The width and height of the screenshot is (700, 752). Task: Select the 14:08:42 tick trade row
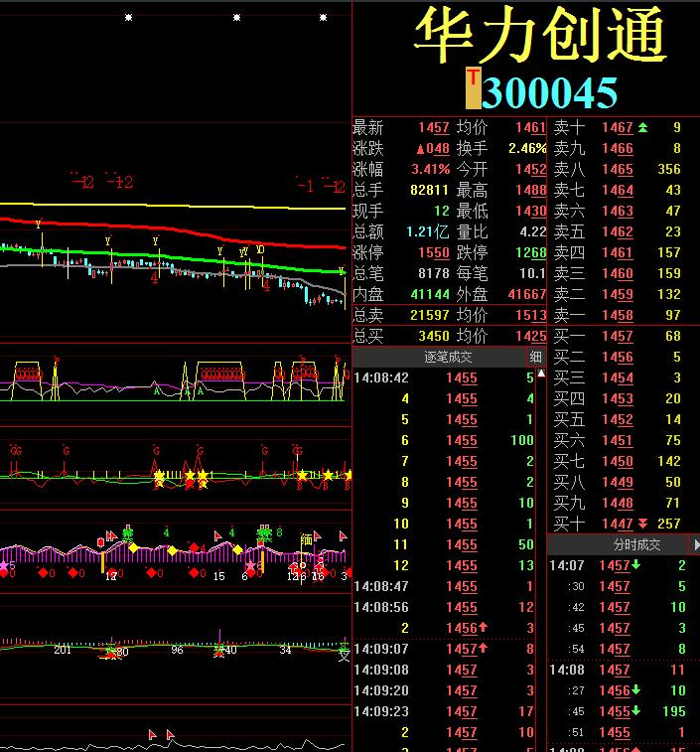point(444,377)
